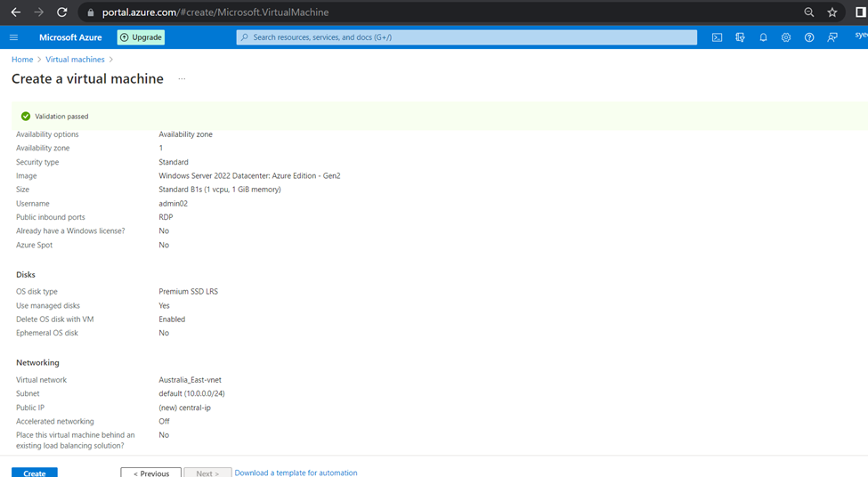The image size is (868, 477).
Task: Open the Directories and subscriptions filter
Action: [740, 37]
